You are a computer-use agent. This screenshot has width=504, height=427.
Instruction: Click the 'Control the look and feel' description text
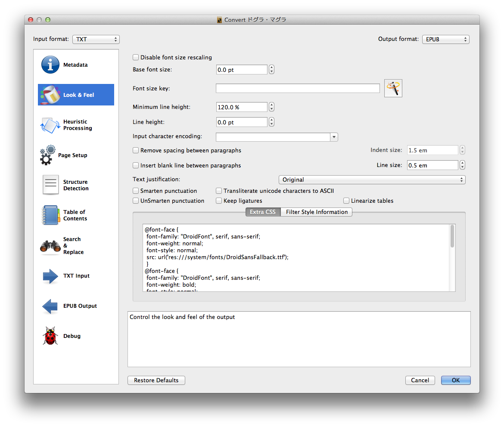[x=182, y=317]
